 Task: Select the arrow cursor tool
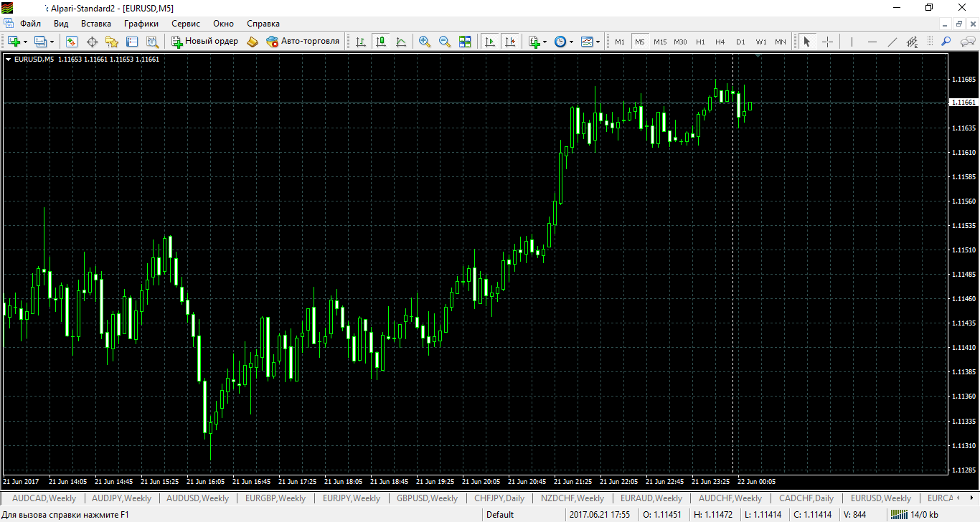pos(806,42)
